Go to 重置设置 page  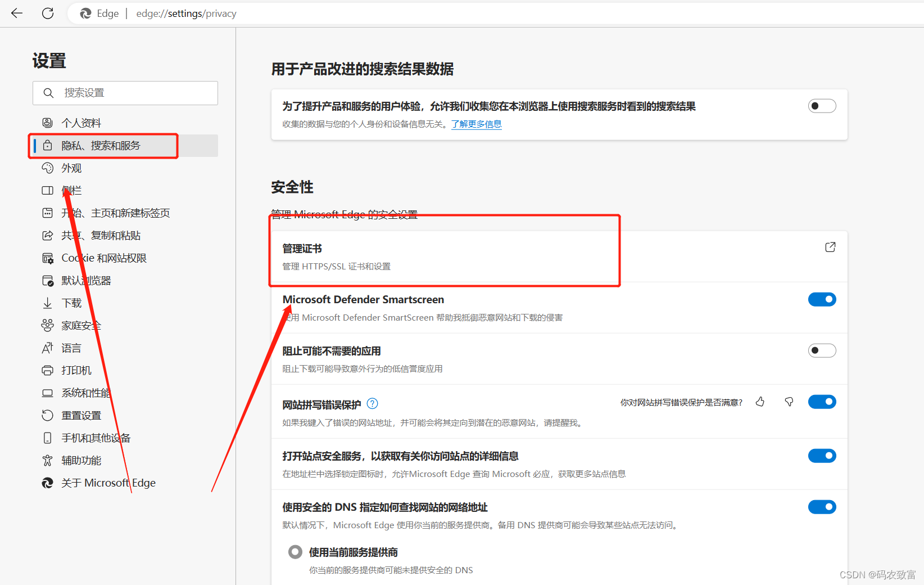(125, 415)
